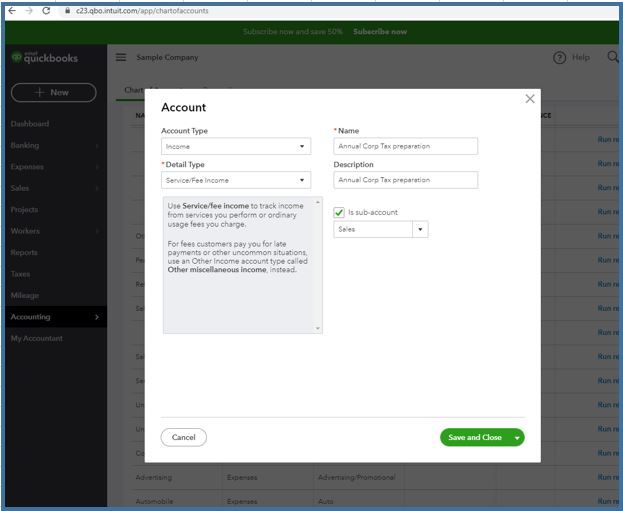Click the Description input field
This screenshot has height=511, width=623.
pos(406,180)
